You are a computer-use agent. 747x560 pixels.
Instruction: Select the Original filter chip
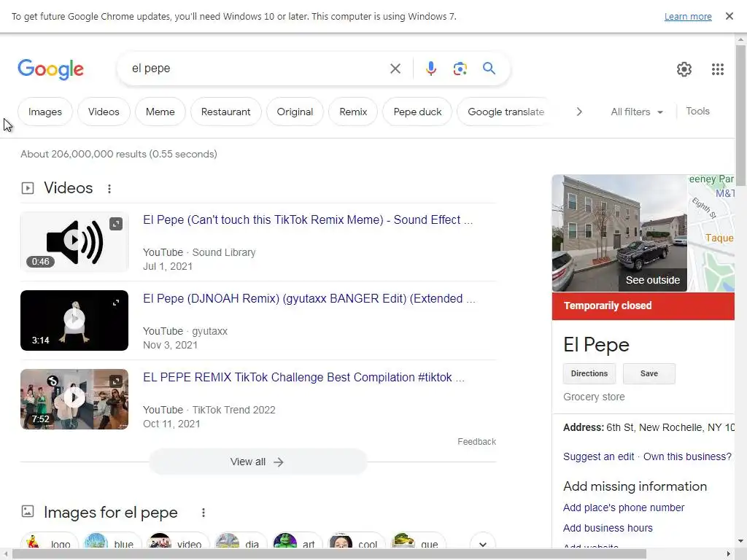pyautogui.click(x=295, y=112)
